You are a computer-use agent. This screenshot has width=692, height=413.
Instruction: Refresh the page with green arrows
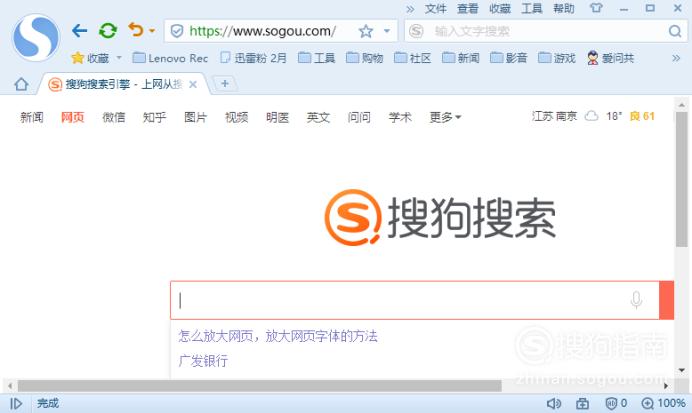tap(108, 31)
